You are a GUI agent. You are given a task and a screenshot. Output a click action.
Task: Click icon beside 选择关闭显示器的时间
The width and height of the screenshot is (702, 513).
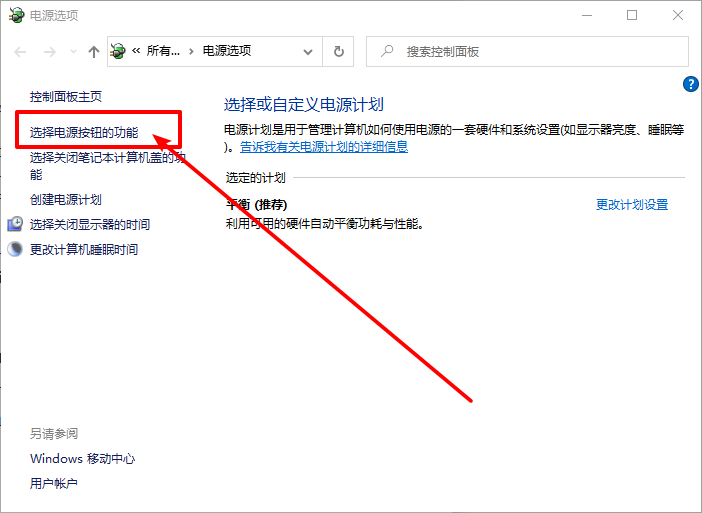click(x=15, y=224)
